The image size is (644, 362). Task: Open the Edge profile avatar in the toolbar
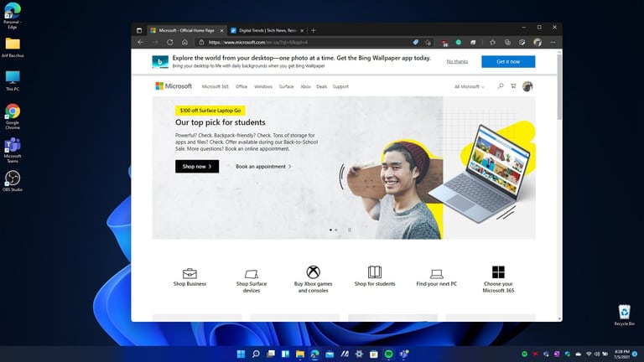pos(538,42)
